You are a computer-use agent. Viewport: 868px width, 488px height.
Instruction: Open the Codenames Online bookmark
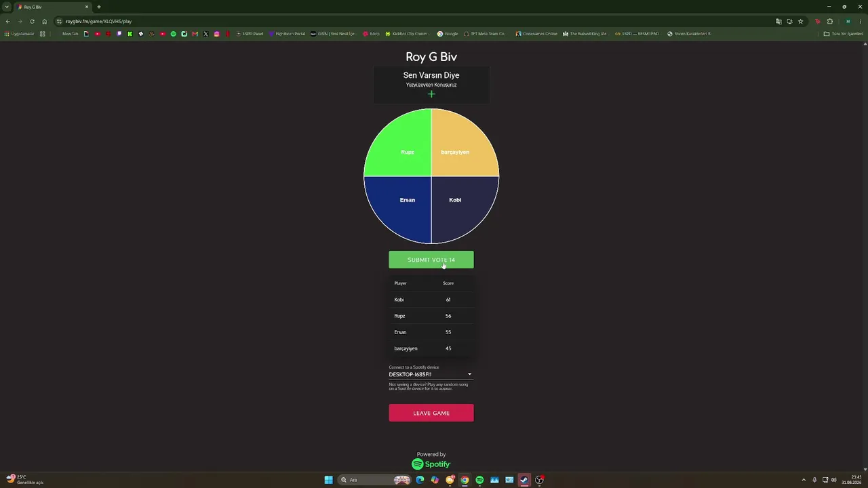click(x=536, y=34)
